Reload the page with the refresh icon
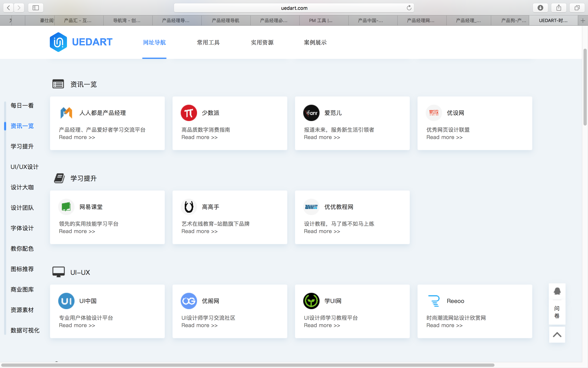Screen dimensions: 588x368 (409, 8)
